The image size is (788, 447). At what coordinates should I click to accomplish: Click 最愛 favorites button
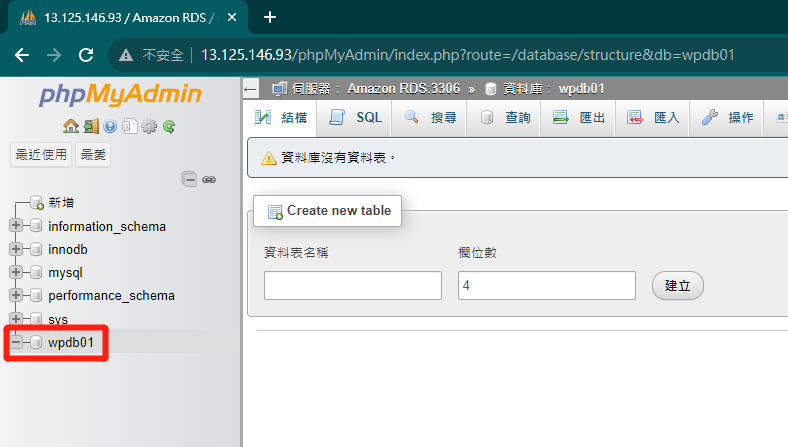point(93,154)
